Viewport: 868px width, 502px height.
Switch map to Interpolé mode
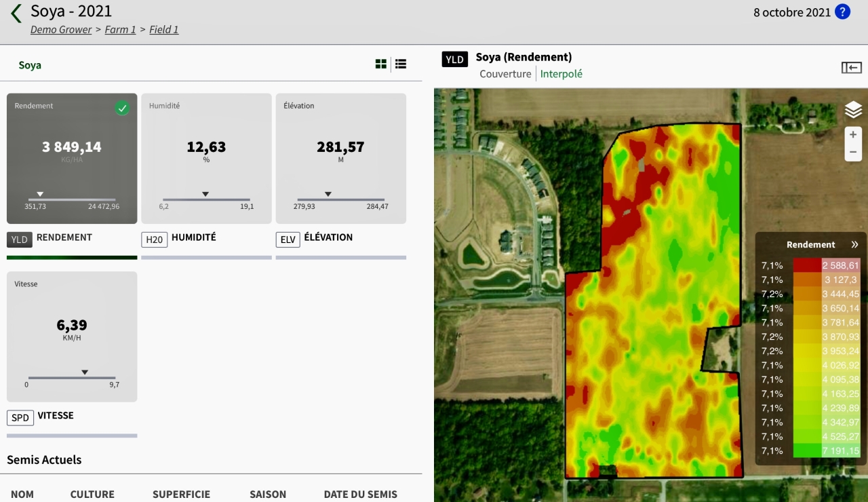(561, 74)
